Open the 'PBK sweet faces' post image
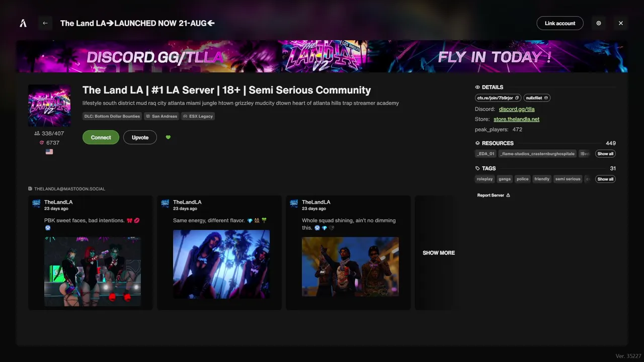Viewport: 644px width, 362px height. pyautogui.click(x=93, y=271)
